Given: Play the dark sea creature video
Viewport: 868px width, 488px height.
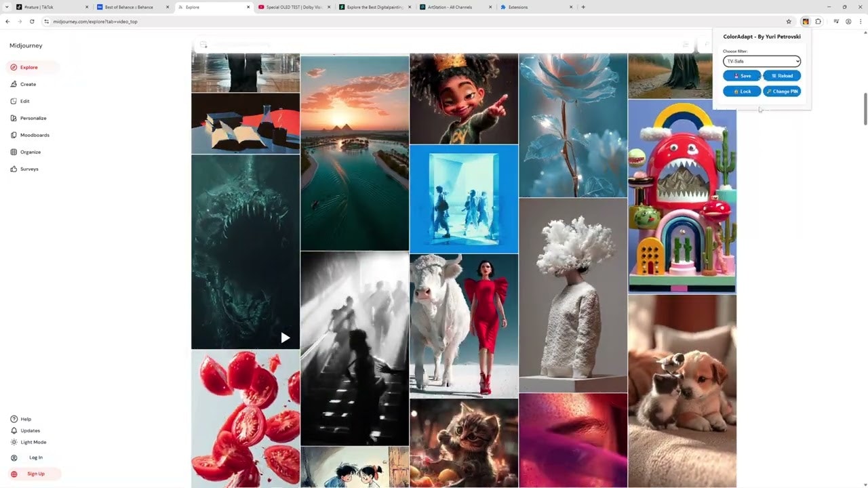Looking at the screenshot, I should [285, 337].
